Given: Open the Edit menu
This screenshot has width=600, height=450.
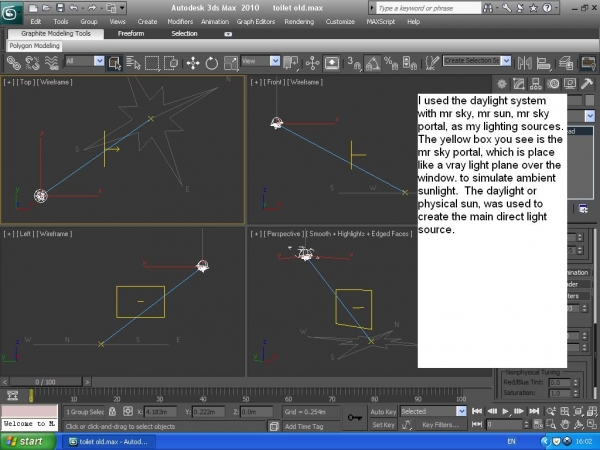Looking at the screenshot, I should pyautogui.click(x=36, y=22).
